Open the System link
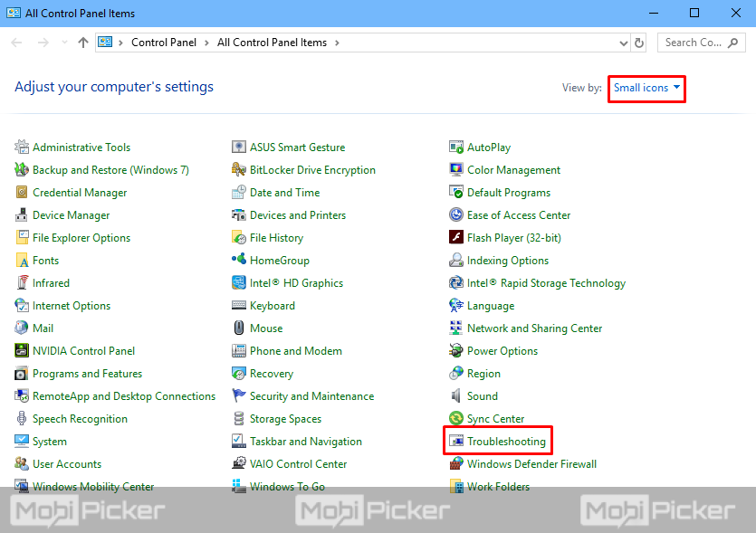This screenshot has height=533, width=756. (50, 442)
